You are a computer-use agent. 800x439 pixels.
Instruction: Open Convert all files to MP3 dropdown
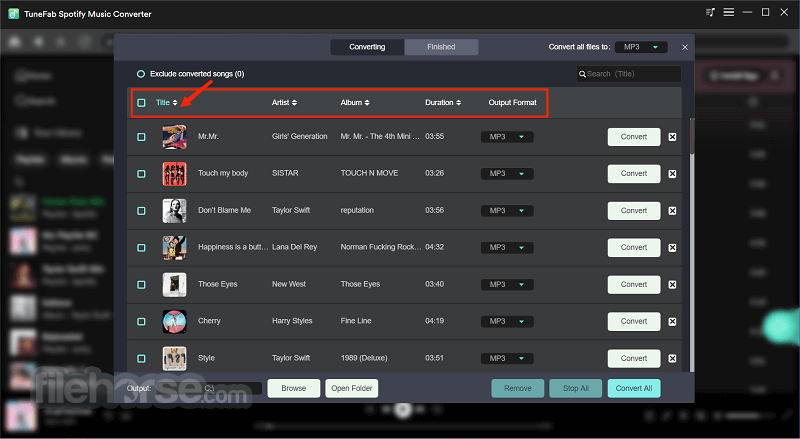pyautogui.click(x=641, y=47)
